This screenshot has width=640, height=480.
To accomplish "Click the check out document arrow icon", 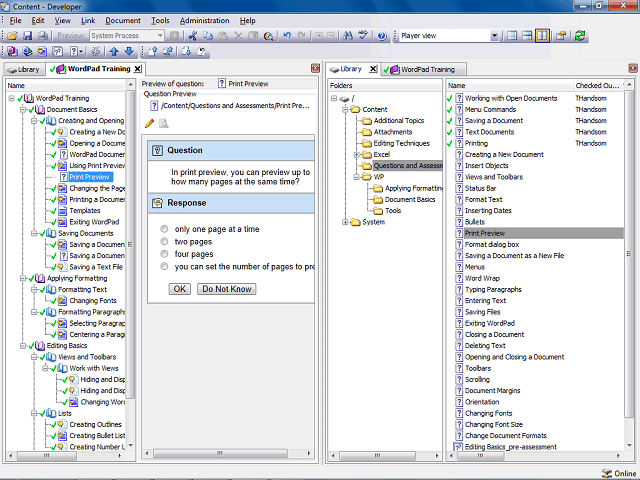I will tap(153, 51).
